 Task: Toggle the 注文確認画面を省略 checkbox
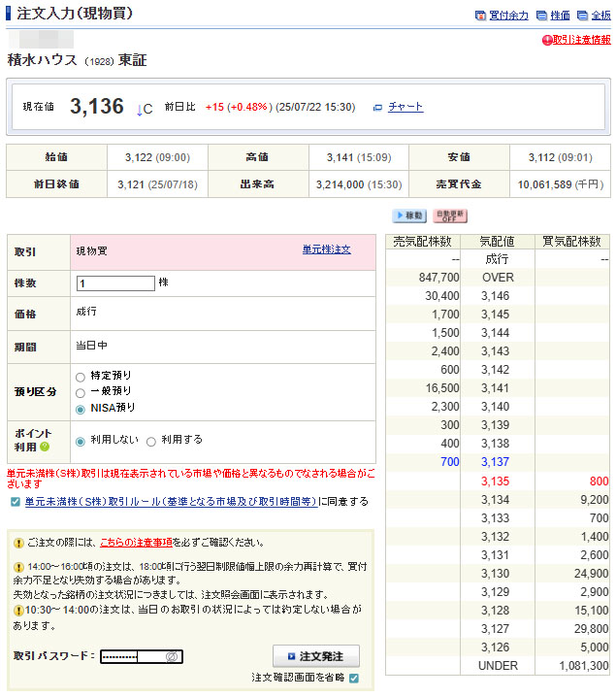tap(354, 678)
